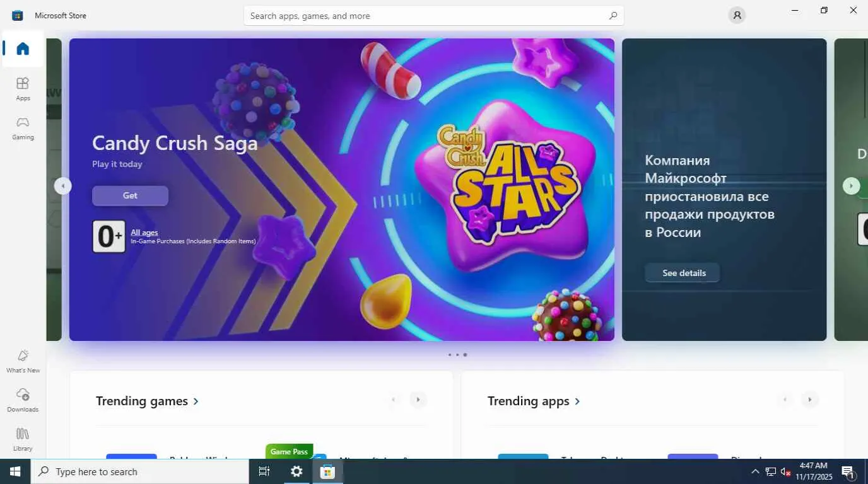This screenshot has height=484, width=868.
Task: Open the account profile icon
Action: [x=737, y=15]
